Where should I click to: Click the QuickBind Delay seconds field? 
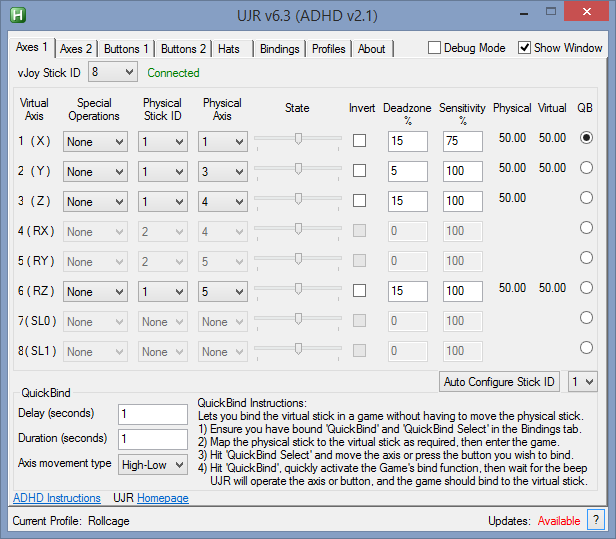[x=152, y=414]
